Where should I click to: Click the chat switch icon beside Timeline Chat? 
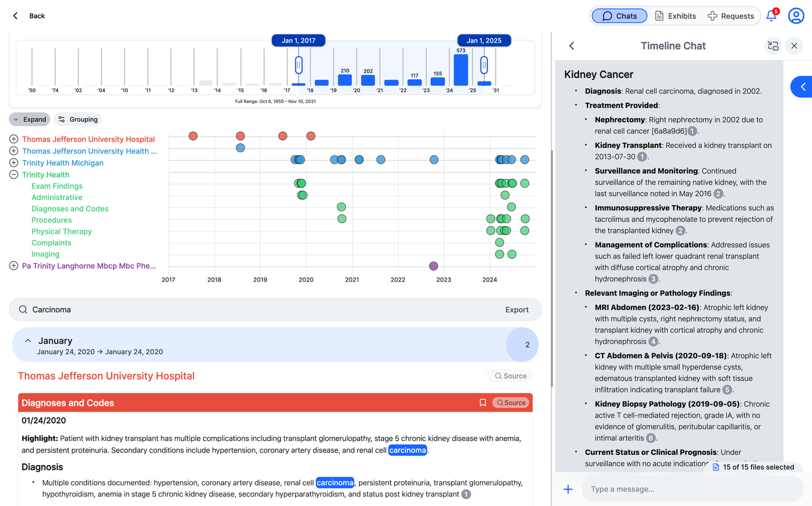773,46
